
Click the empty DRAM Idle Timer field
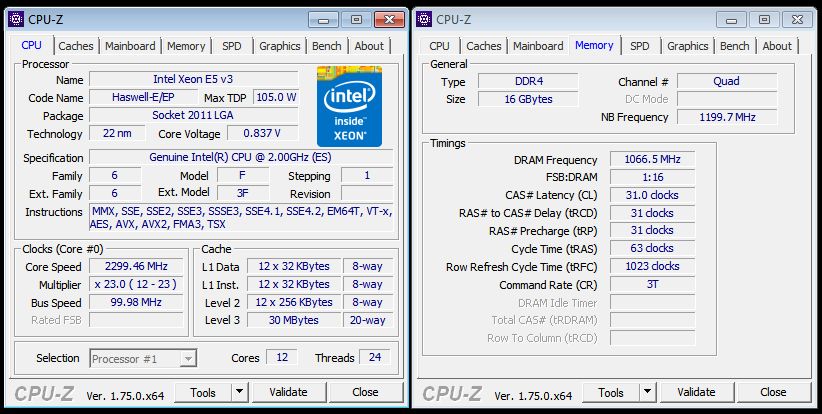[652, 302]
